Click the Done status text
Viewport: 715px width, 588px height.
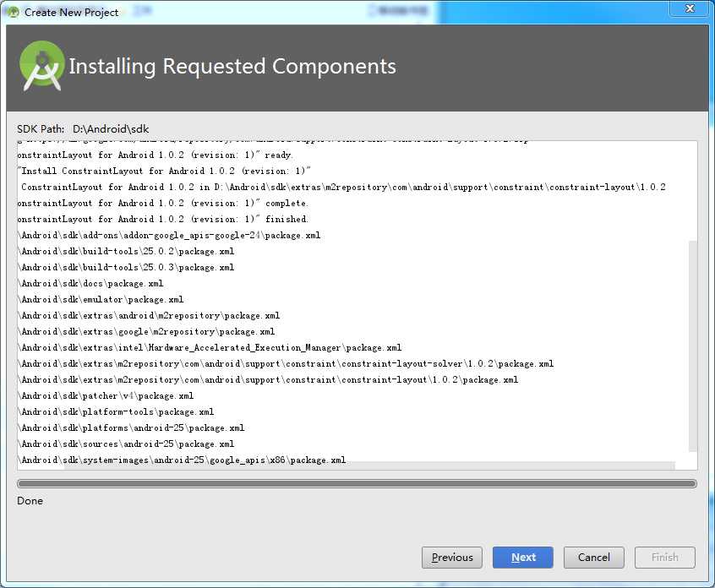[x=30, y=501]
